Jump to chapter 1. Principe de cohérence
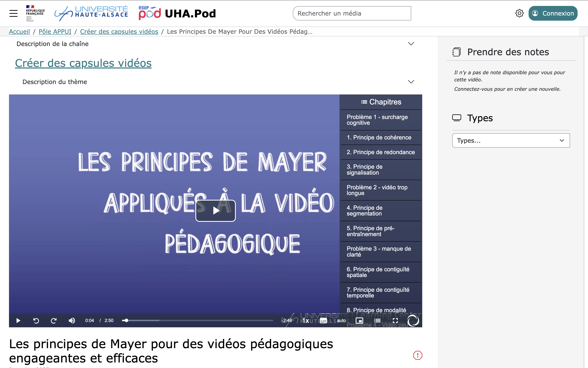588x368 pixels. pos(381,138)
